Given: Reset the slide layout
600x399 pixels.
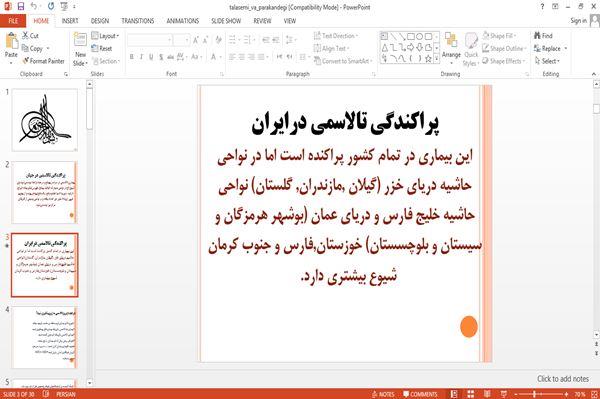Looking at the screenshot, I should 102,49.
